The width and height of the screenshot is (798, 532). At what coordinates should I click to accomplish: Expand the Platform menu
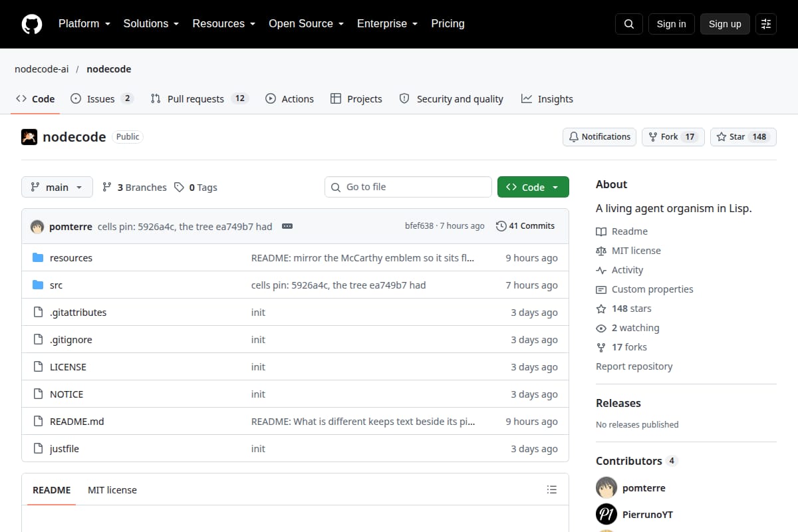tap(84, 24)
